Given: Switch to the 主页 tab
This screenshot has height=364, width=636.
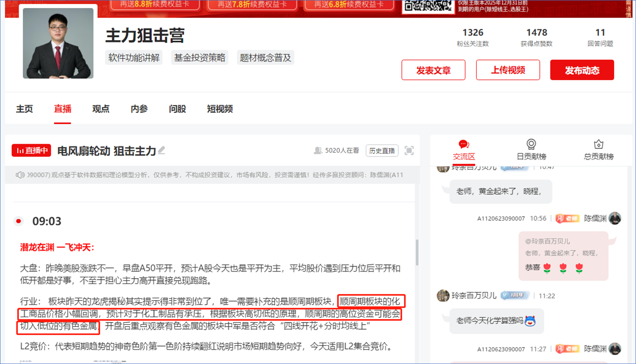Looking at the screenshot, I should 24,109.
